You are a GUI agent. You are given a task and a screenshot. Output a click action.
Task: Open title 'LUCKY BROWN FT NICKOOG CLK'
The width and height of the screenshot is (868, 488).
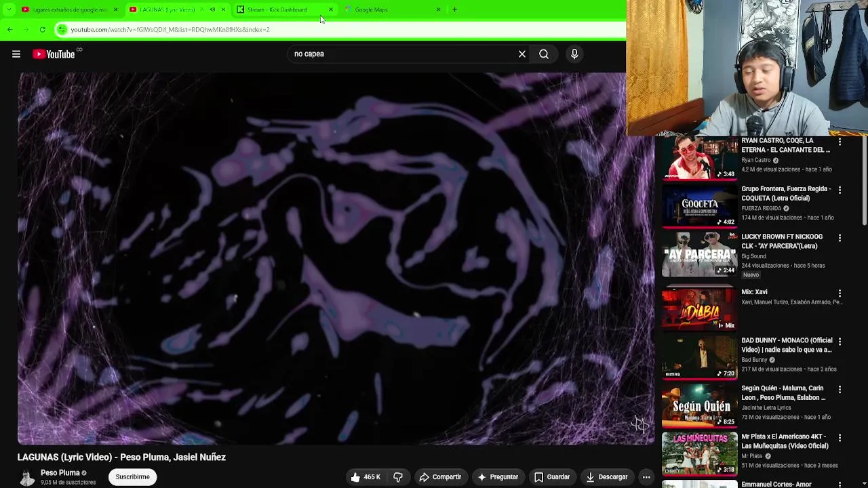click(x=782, y=241)
